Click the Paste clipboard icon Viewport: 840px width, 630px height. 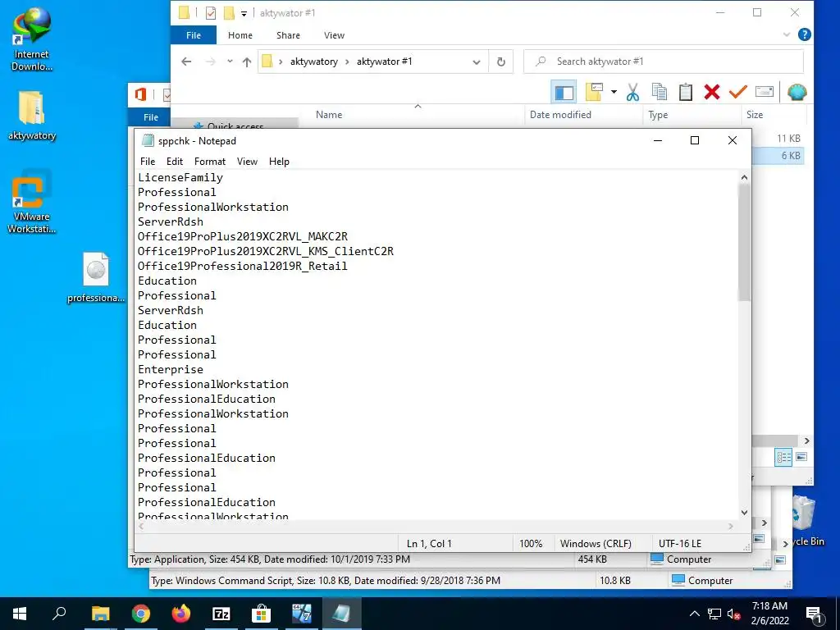point(685,92)
